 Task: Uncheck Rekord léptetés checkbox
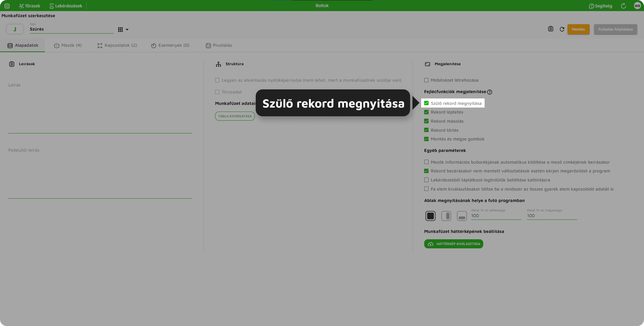pos(426,112)
